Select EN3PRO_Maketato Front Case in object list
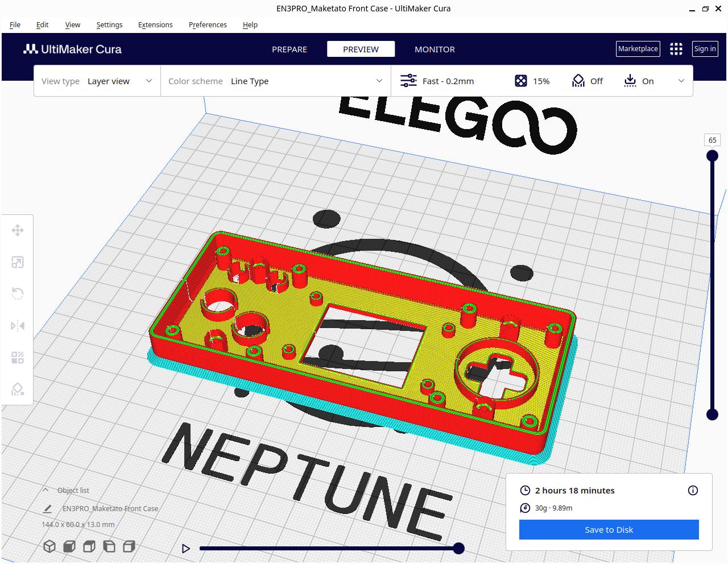The height and width of the screenshot is (564, 728). pyautogui.click(x=110, y=509)
